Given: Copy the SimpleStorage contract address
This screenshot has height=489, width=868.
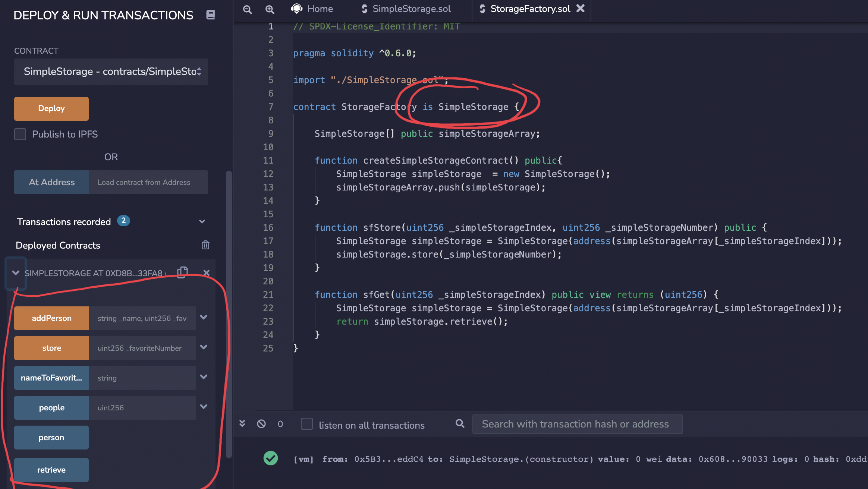Looking at the screenshot, I should [182, 272].
